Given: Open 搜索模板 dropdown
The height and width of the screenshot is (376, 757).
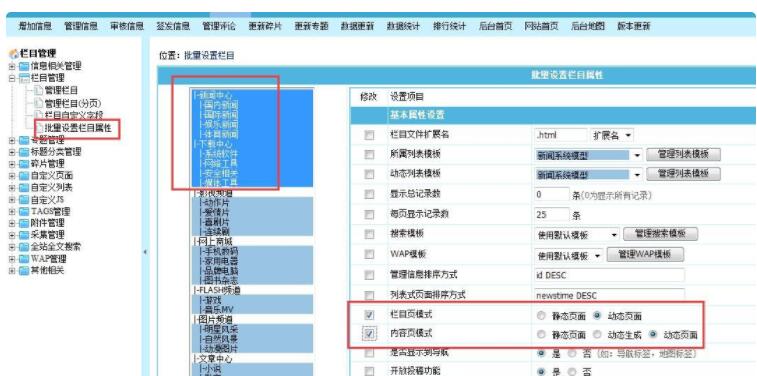Looking at the screenshot, I should point(576,235).
